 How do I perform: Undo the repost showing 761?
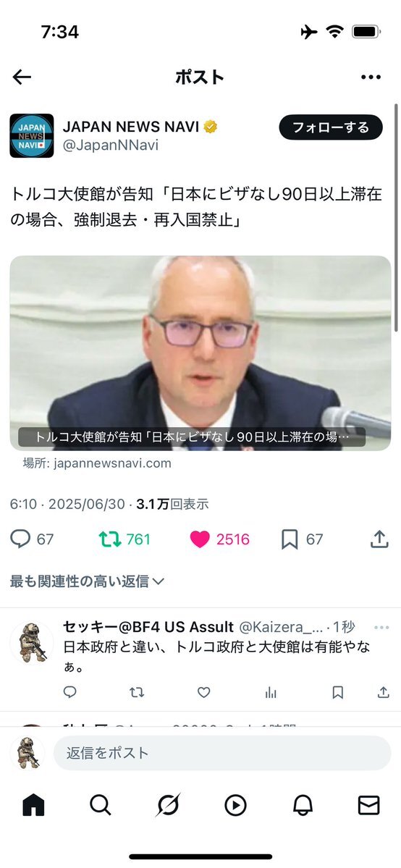pyautogui.click(x=124, y=539)
